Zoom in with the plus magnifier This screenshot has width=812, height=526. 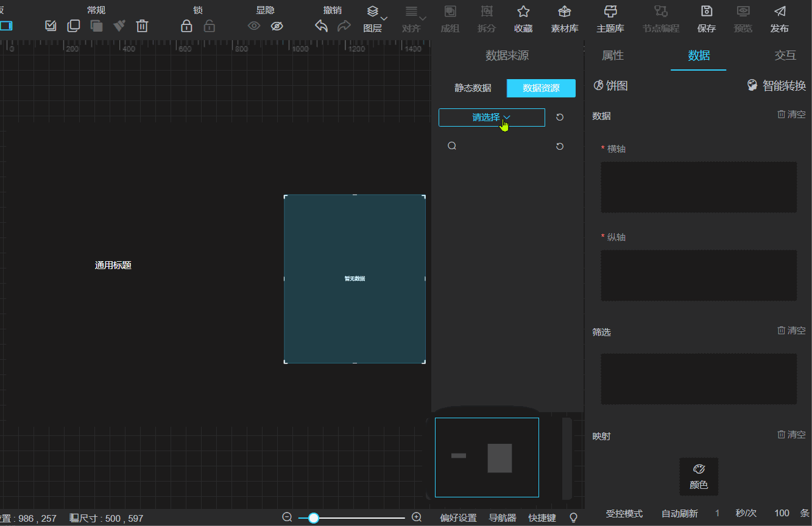tap(417, 517)
